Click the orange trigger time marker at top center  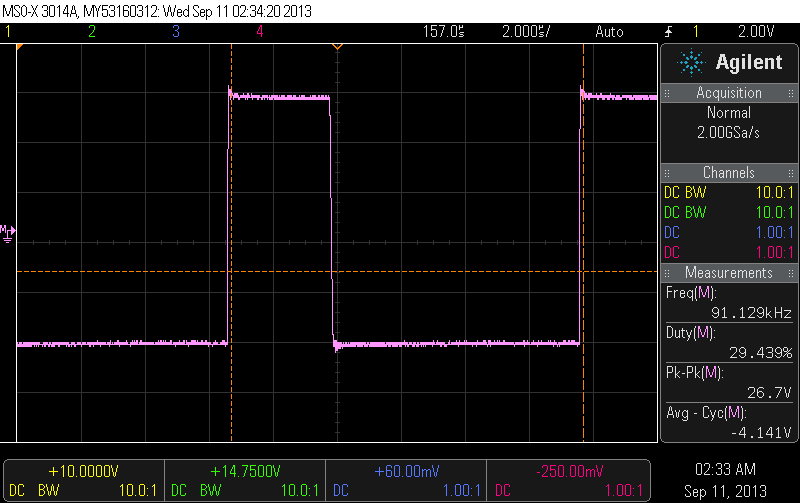click(x=337, y=47)
